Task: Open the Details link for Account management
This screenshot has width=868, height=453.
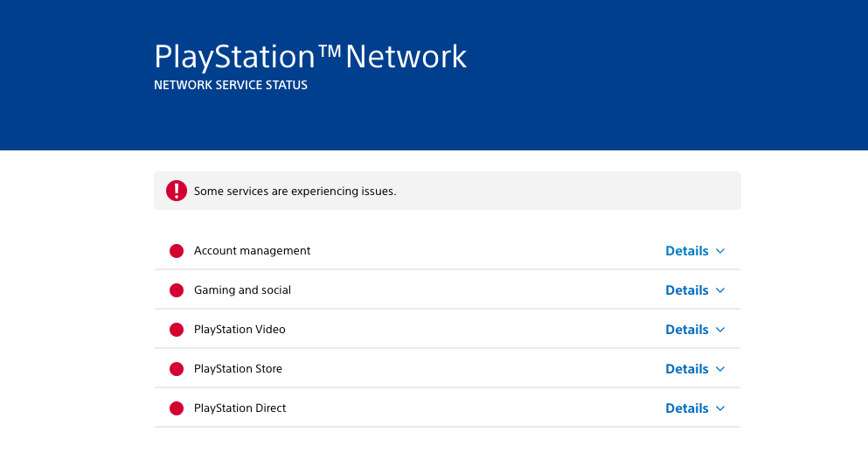Action: tap(687, 251)
